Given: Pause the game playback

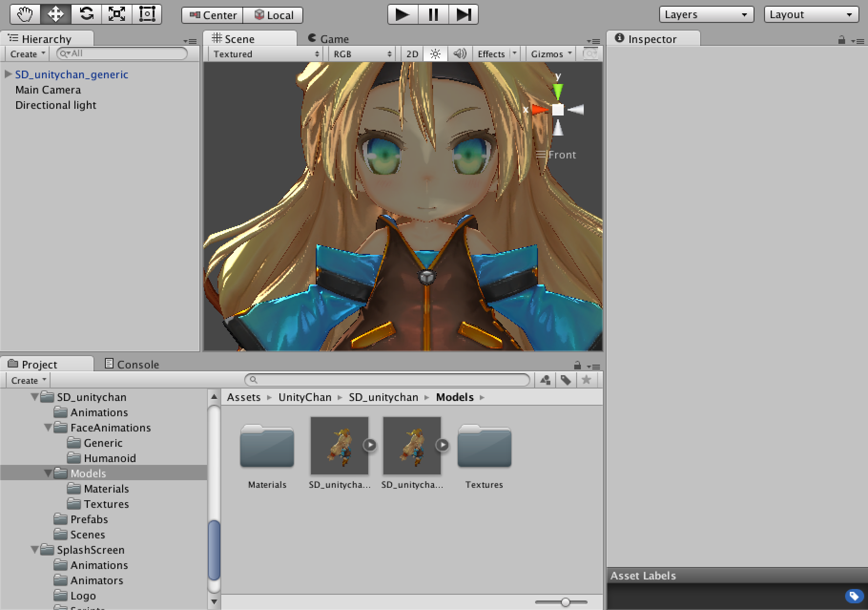Looking at the screenshot, I should [x=433, y=14].
